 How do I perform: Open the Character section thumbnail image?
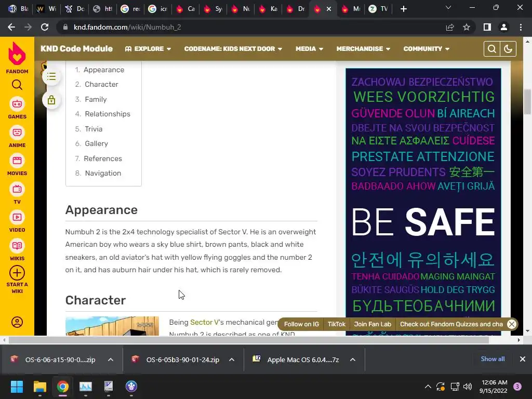(x=112, y=326)
